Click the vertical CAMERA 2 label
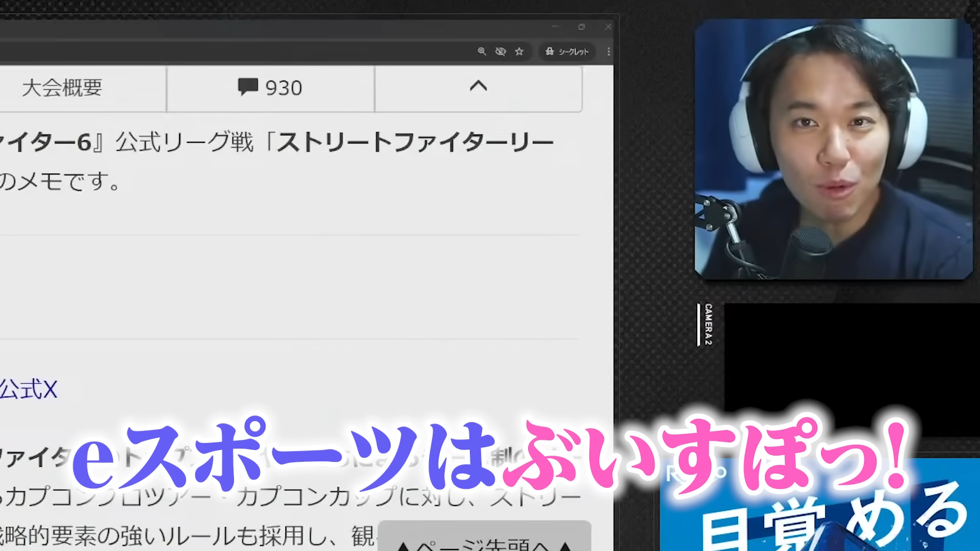This screenshot has width=980, height=551. coord(708,324)
